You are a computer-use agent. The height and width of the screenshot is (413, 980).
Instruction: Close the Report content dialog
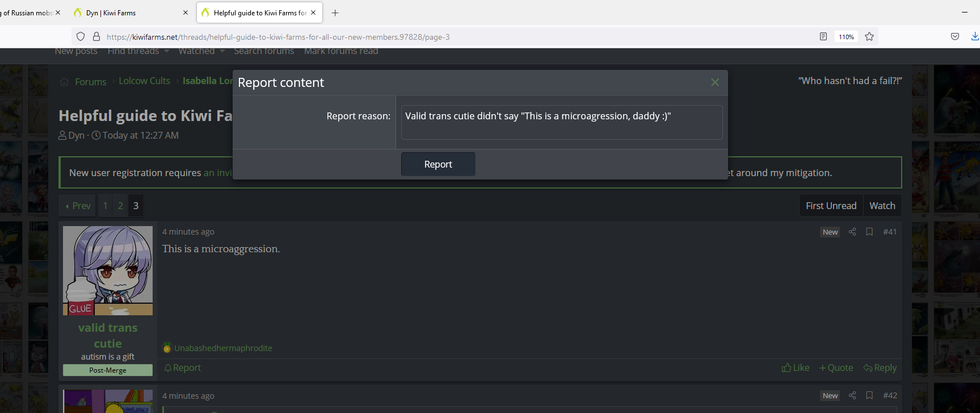click(715, 82)
